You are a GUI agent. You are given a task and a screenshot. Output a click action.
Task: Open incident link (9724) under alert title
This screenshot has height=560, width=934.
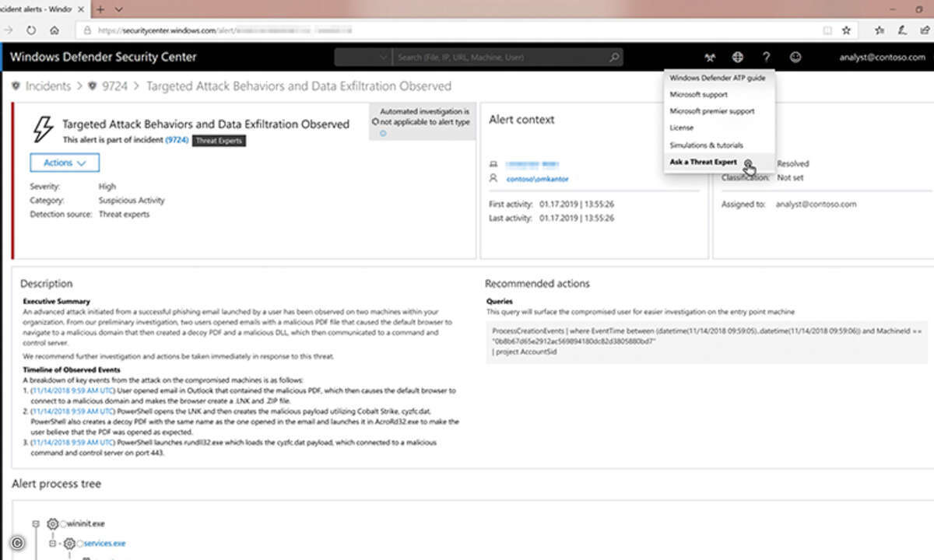(177, 140)
